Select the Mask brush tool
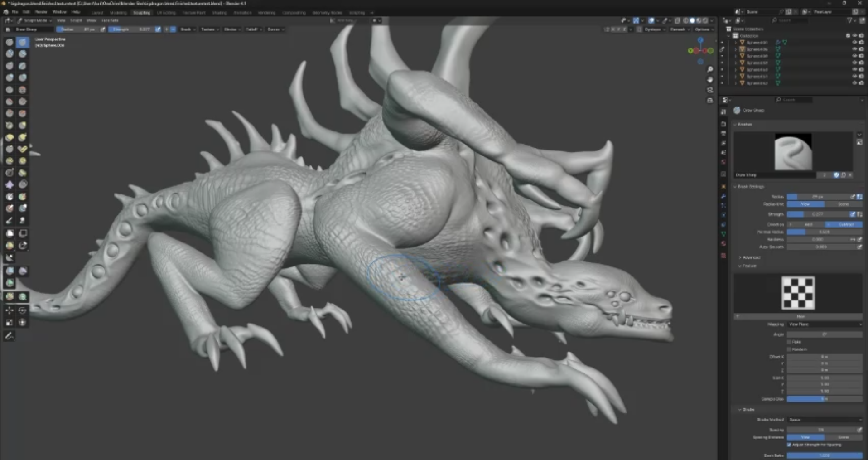The image size is (868, 460). (x=10, y=196)
